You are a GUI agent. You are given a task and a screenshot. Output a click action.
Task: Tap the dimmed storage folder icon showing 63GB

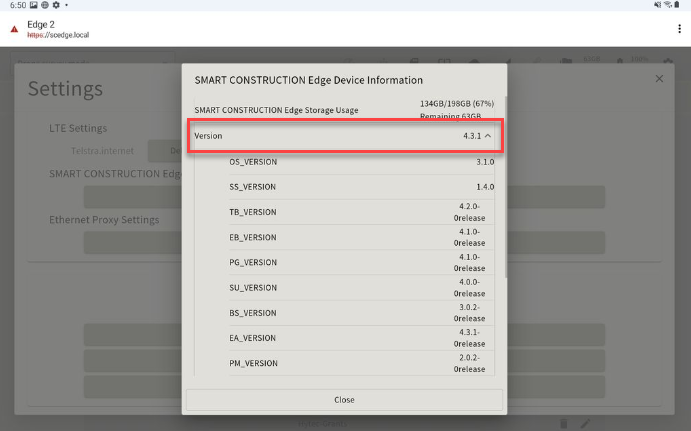[566, 61]
